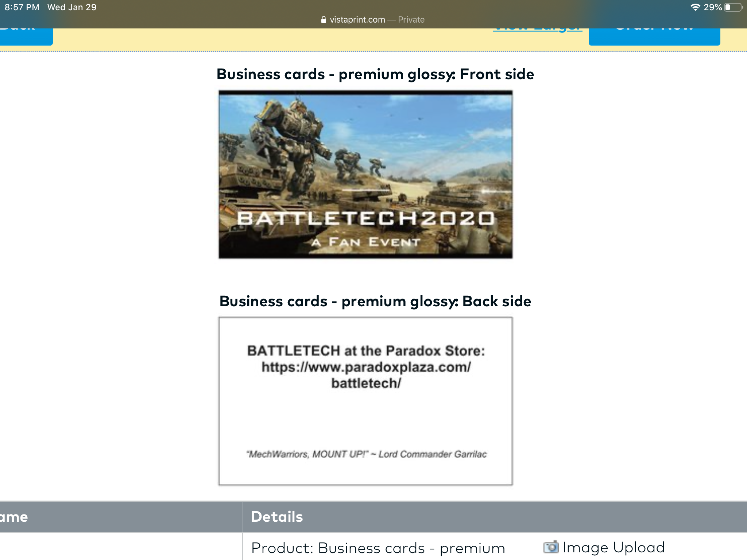Tap the lock icon beside vistaprint.com
Image resolution: width=747 pixels, height=560 pixels.
pos(323,20)
